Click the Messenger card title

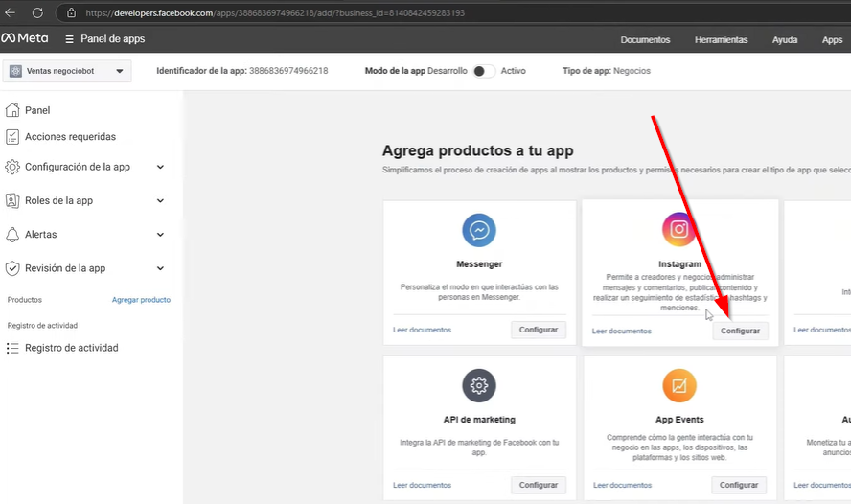(479, 264)
